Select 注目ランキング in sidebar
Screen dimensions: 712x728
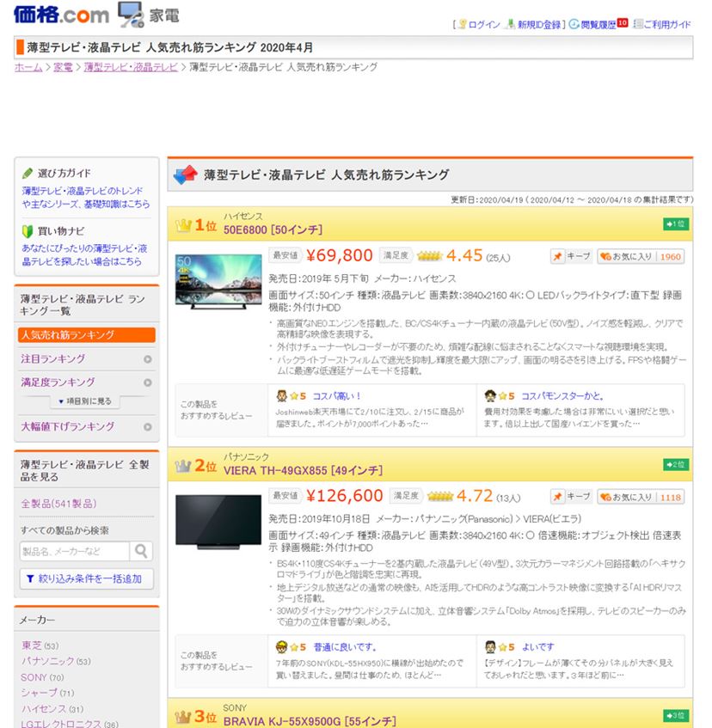[53, 358]
